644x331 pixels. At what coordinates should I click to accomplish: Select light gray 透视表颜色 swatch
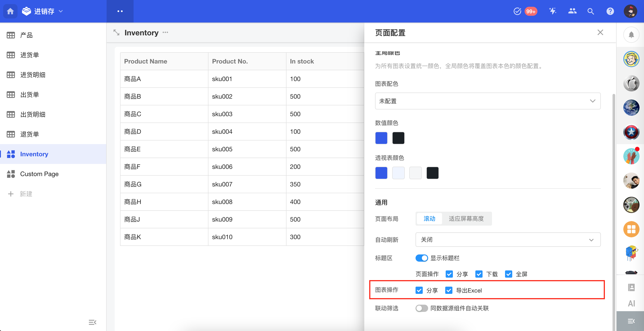[x=415, y=173]
